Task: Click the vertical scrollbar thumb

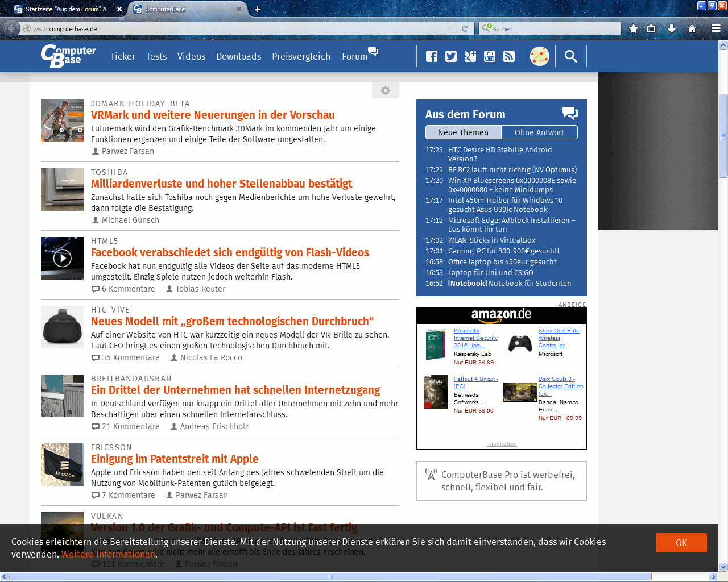Action: coord(723,136)
